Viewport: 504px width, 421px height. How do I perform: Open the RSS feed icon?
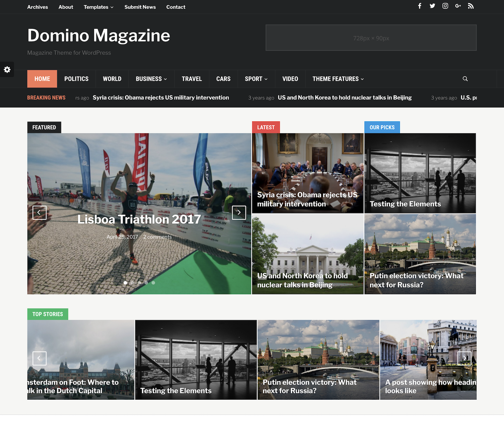click(470, 6)
